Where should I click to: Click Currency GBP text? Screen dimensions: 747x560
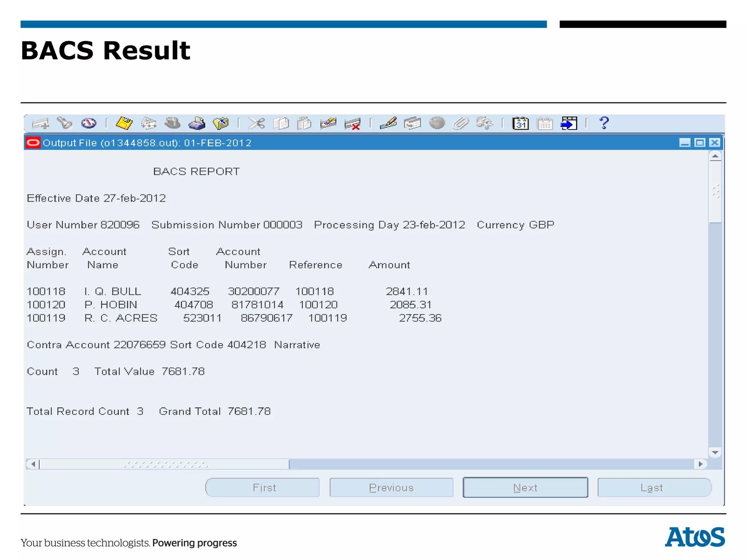pyautogui.click(x=515, y=225)
